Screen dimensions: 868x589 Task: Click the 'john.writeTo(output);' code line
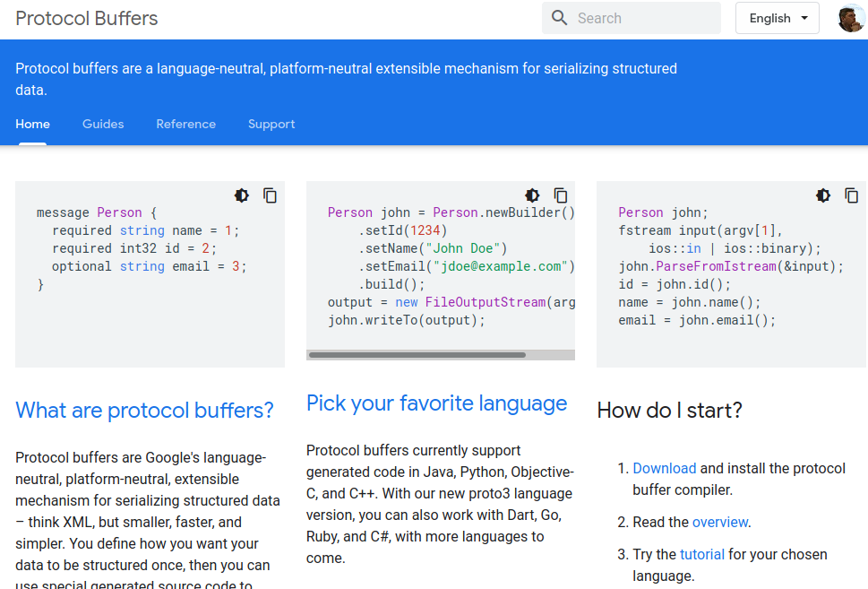click(407, 320)
